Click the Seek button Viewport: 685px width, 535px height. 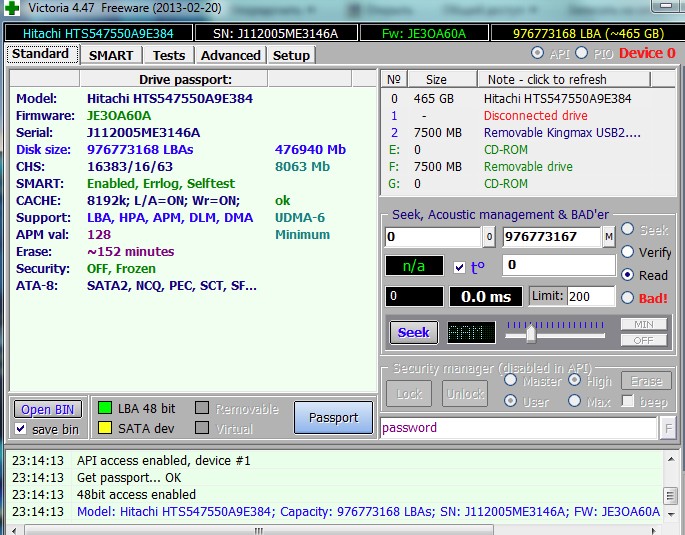point(413,333)
